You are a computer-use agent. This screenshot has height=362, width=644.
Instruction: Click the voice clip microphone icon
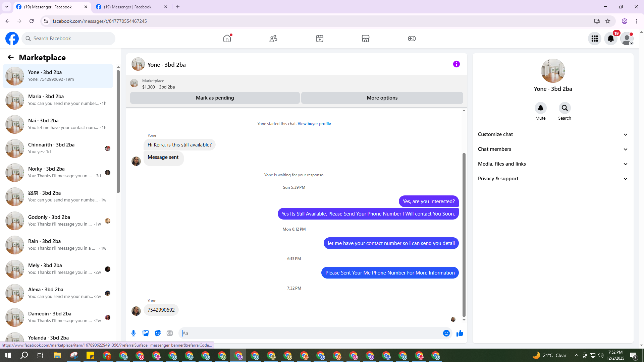click(133, 333)
